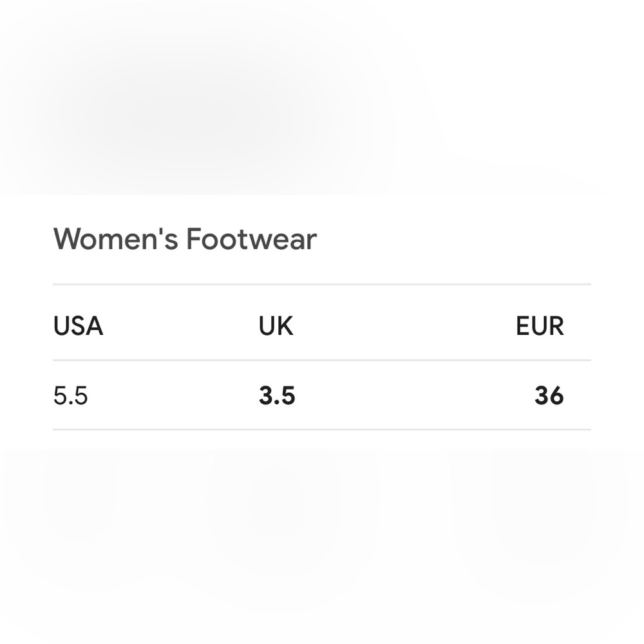Click the word Women's in the heading

click(x=116, y=239)
